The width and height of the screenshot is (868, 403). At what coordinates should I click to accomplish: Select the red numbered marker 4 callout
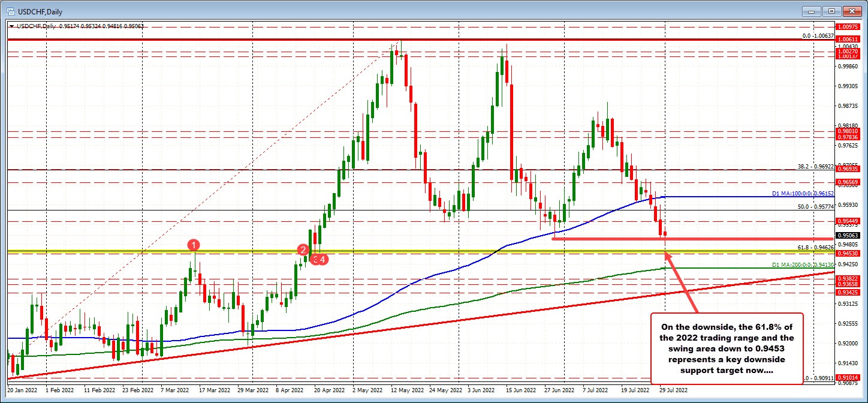tap(323, 259)
